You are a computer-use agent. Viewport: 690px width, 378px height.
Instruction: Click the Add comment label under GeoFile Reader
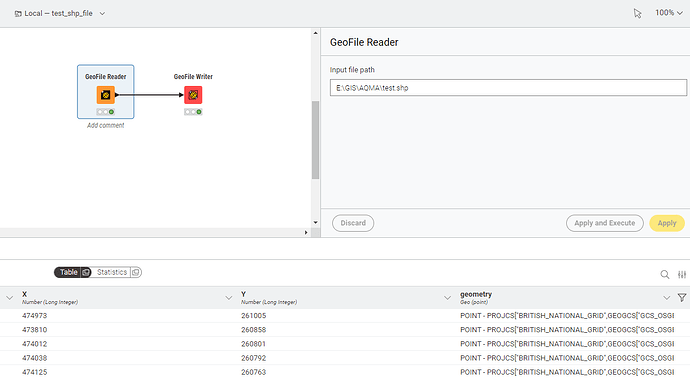[x=106, y=125]
